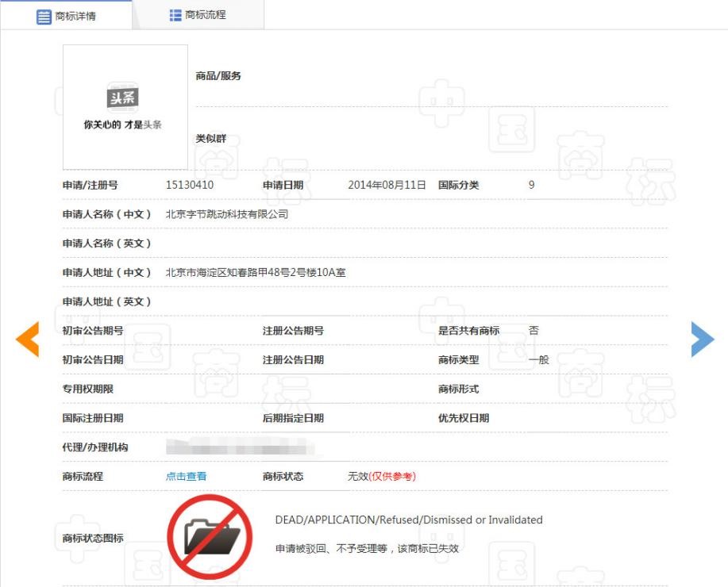
Task: Click the 申请被驳回 explanation text
Action: tap(367, 548)
